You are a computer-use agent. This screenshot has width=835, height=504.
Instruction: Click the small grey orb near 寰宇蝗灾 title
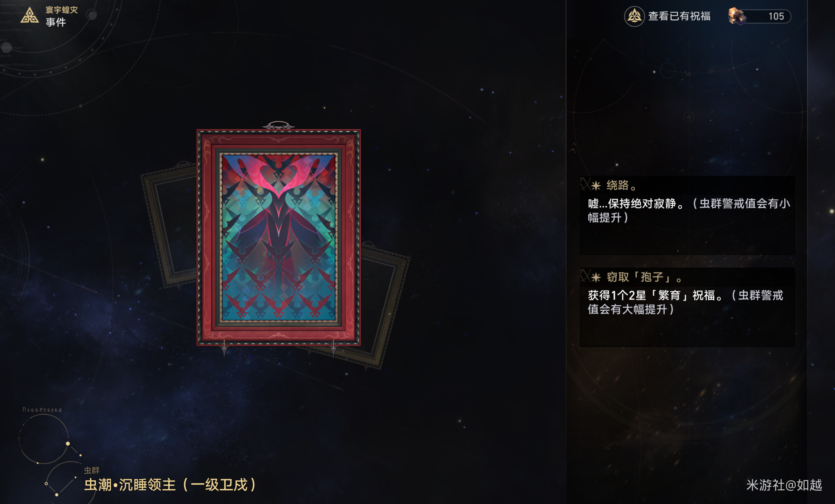[92, 15]
